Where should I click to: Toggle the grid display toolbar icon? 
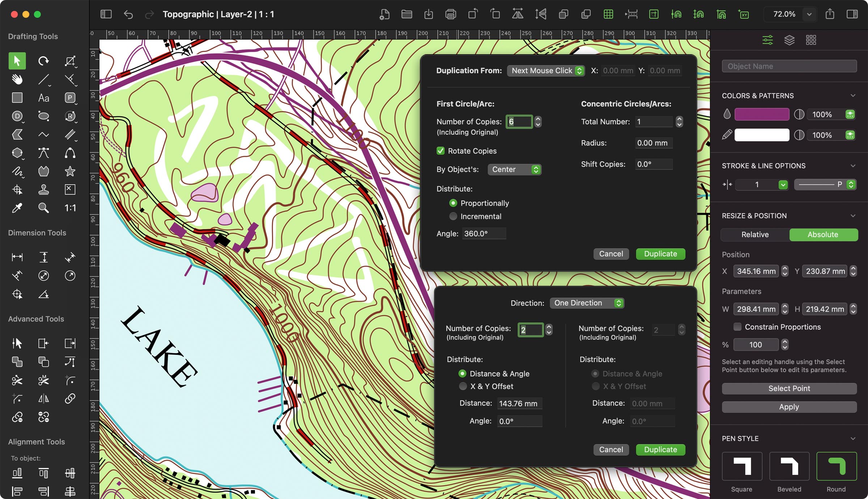pyautogui.click(x=608, y=14)
